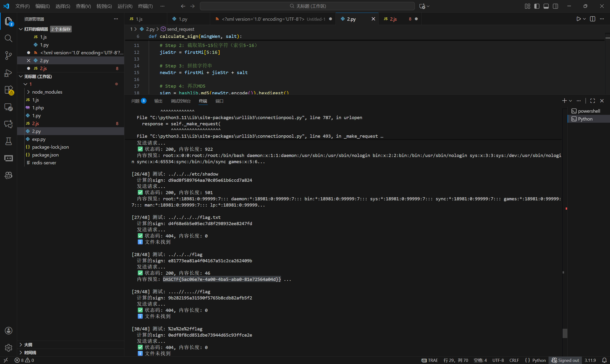The width and height of the screenshot is (610, 364).
Task: Toggle the bottom panel visibility
Action: pos(546,6)
